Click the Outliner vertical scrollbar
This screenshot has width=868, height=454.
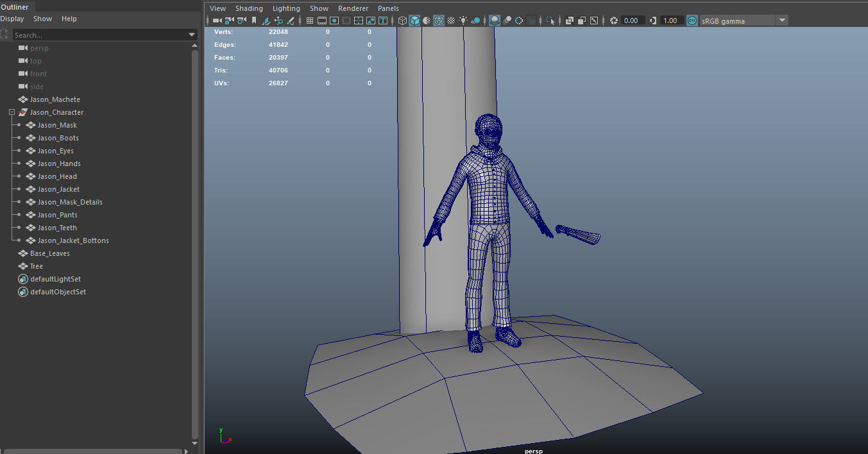pos(196,244)
